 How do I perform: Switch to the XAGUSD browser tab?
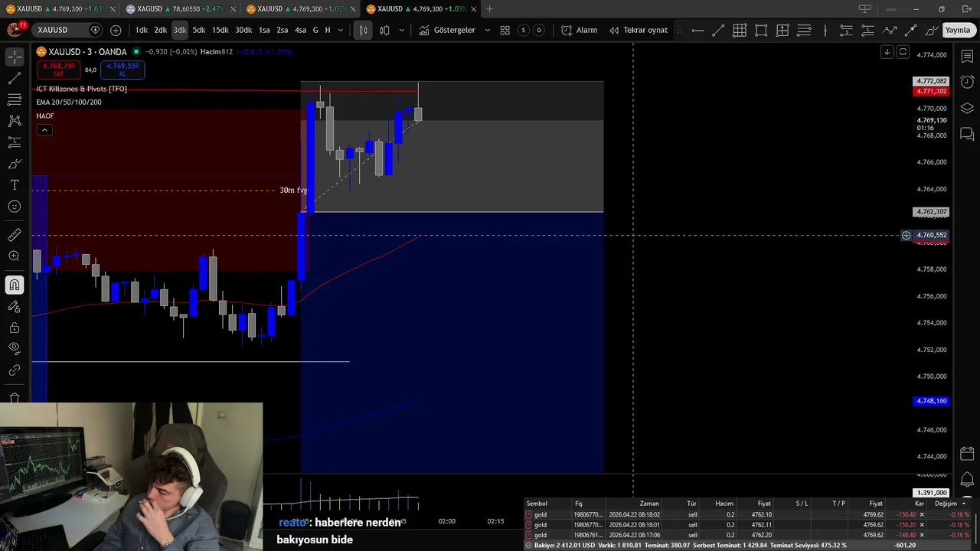(x=181, y=8)
